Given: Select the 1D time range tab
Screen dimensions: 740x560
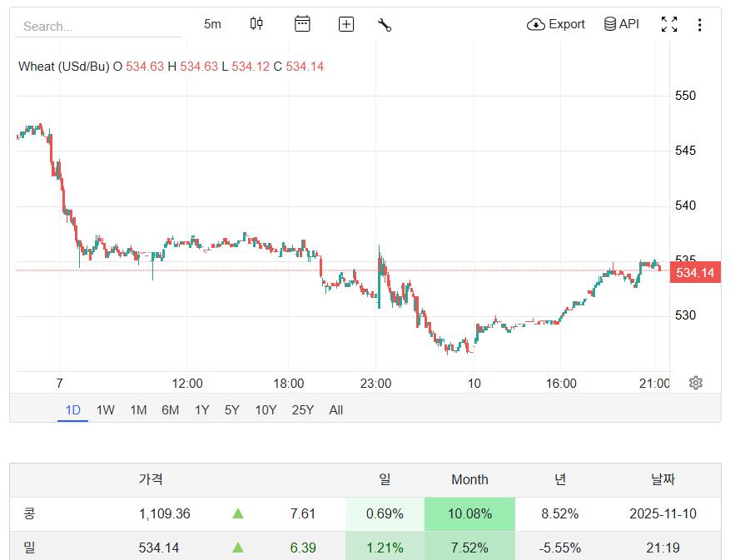Looking at the screenshot, I should tap(73, 409).
